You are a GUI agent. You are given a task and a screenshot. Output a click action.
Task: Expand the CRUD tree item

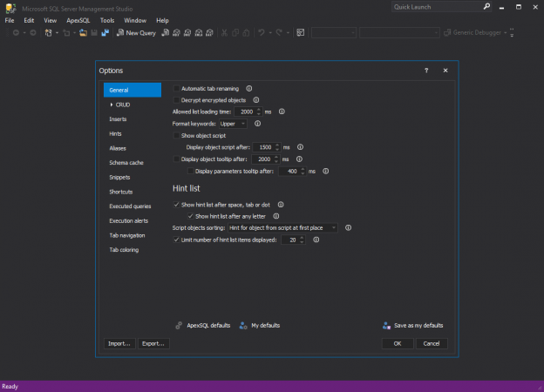112,105
